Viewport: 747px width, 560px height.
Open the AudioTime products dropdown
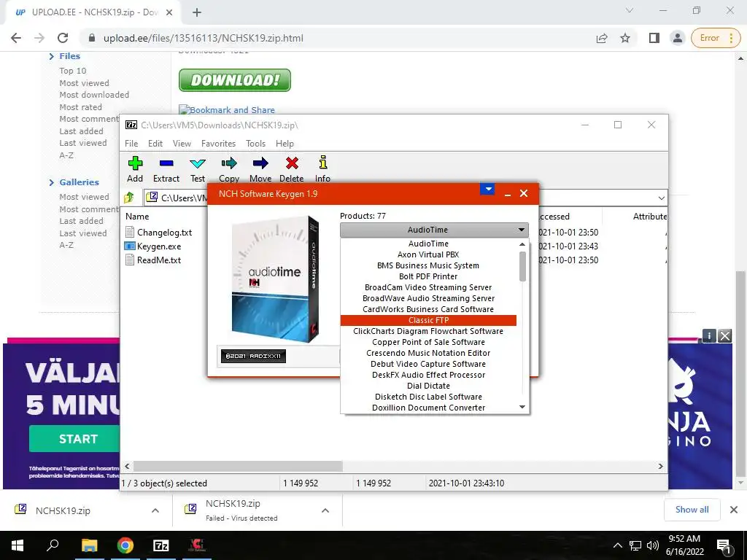[x=434, y=230]
